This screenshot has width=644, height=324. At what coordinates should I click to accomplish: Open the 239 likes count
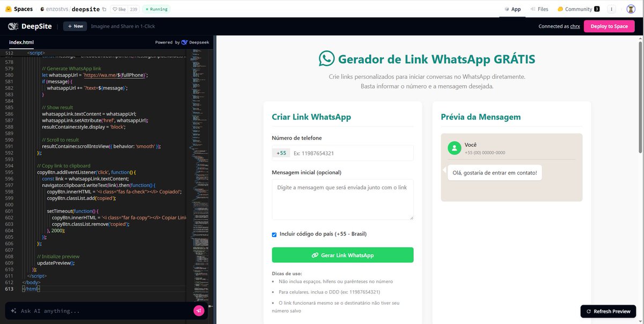tap(133, 9)
